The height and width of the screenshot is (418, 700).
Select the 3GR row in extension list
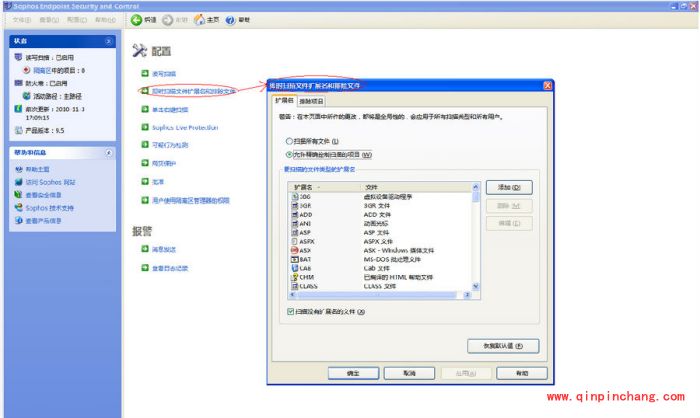tap(380, 205)
